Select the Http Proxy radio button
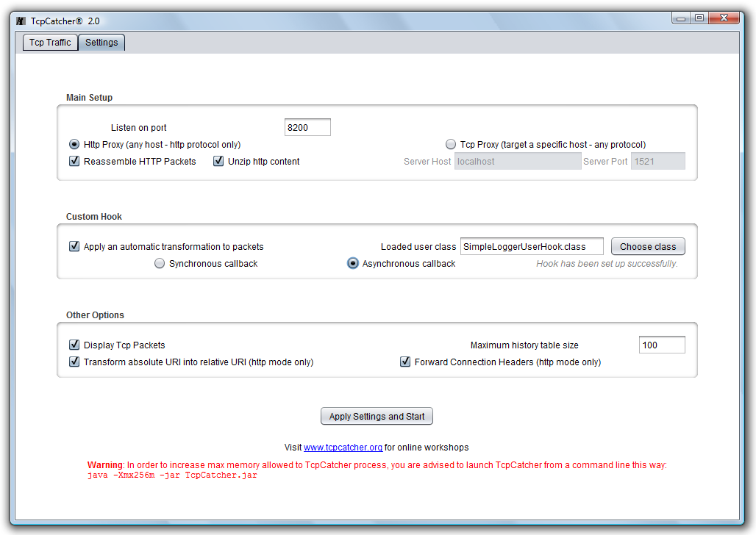 tap(74, 144)
